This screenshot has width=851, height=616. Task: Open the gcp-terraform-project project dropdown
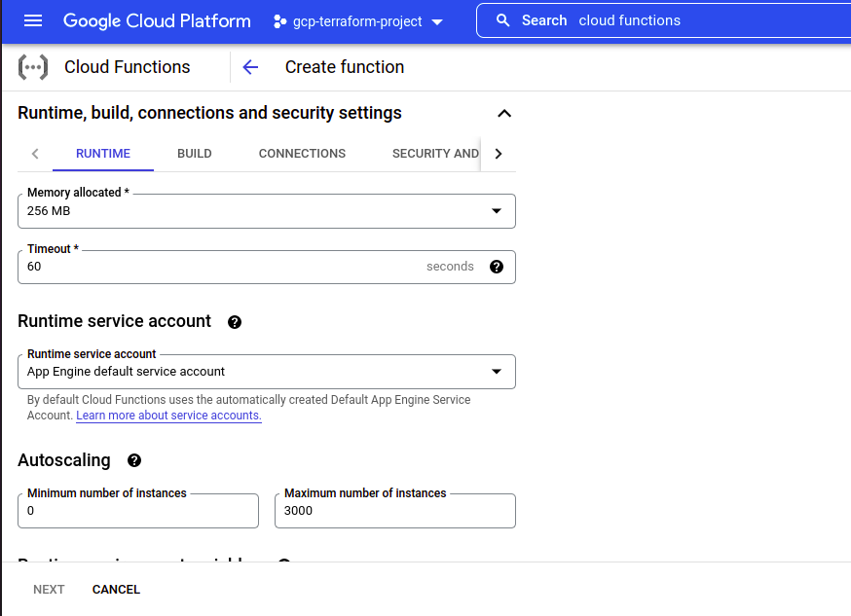(358, 21)
